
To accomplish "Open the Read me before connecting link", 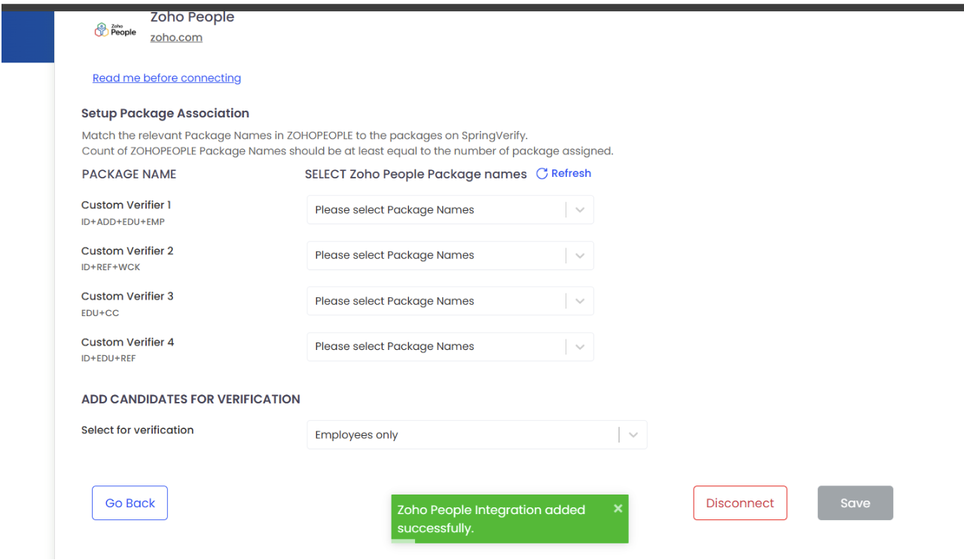I will [x=166, y=78].
